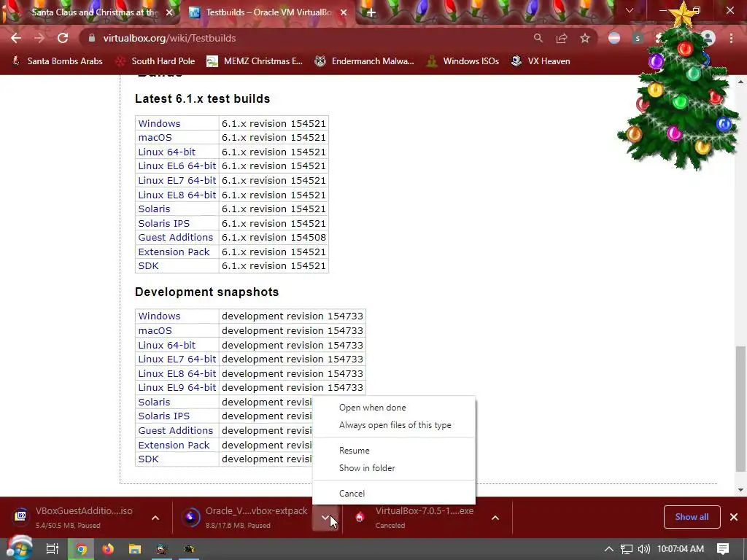Open the VX Heaven bookmark
The image size is (747, 560).
541,61
